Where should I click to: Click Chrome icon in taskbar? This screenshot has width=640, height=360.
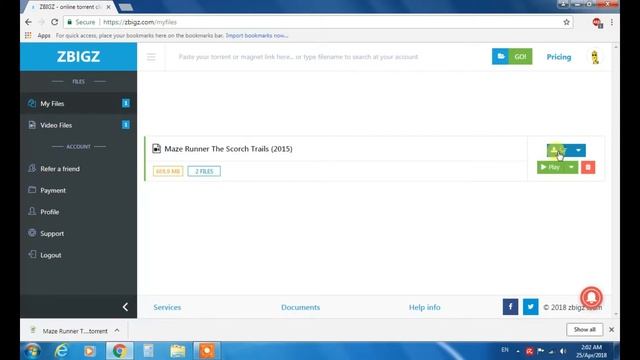coord(119,351)
